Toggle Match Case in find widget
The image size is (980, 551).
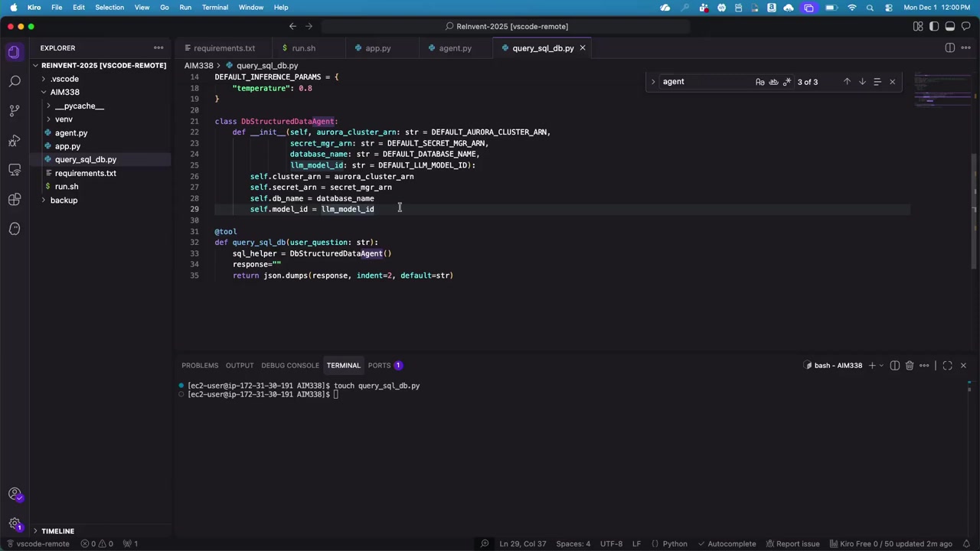(759, 82)
